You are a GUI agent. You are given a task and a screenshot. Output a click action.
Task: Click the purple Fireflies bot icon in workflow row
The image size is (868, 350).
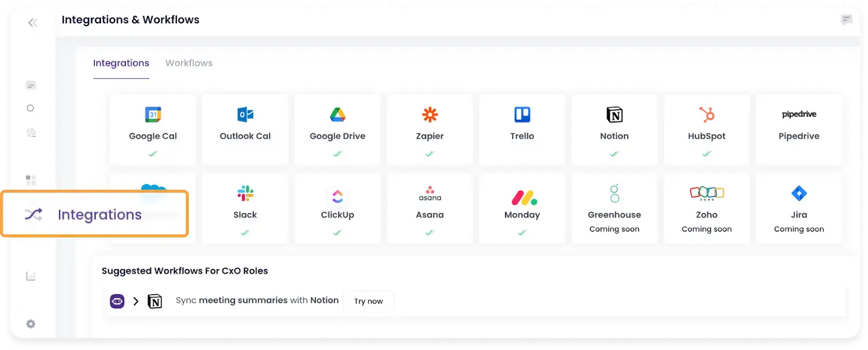[x=117, y=301]
